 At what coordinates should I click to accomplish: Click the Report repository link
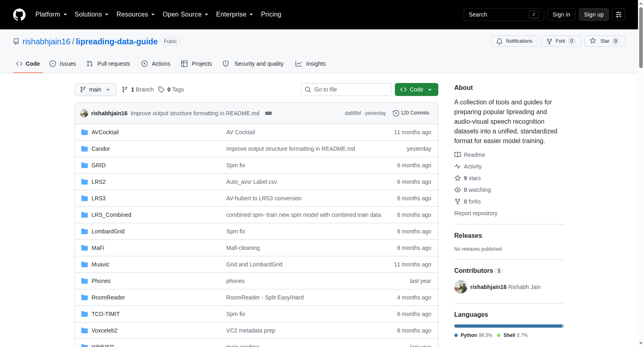pyautogui.click(x=476, y=213)
